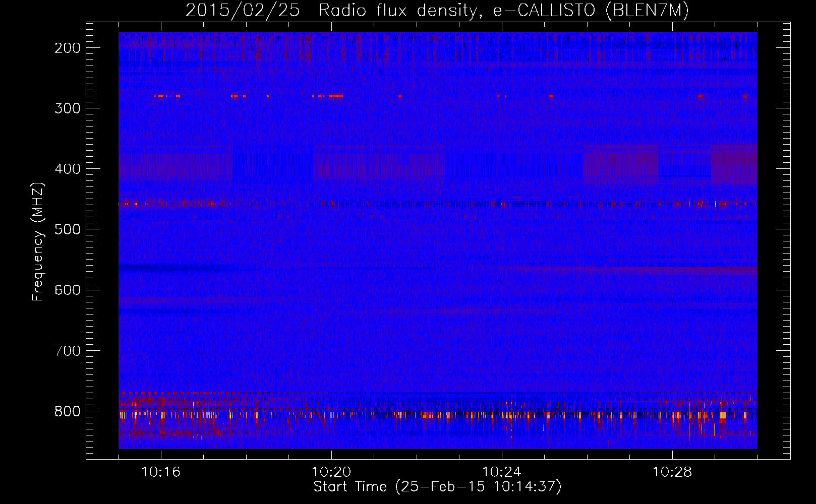Select the 600 frequency tick label

tap(68, 290)
